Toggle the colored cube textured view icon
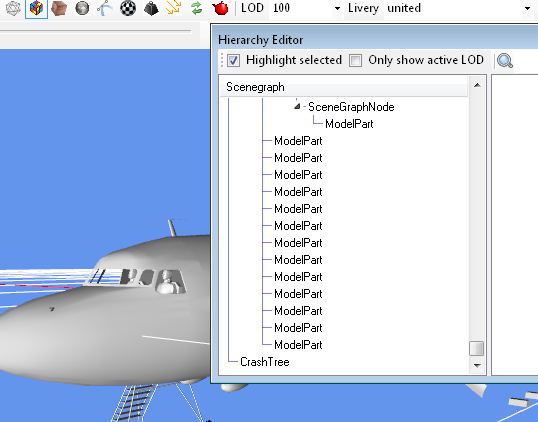Image resolution: width=538 pixels, height=422 pixels. [x=36, y=8]
